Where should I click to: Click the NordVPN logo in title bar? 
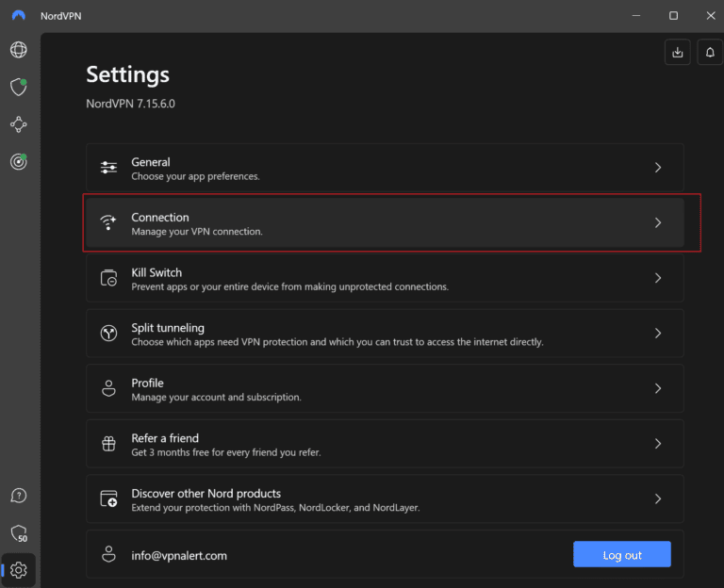click(19, 16)
